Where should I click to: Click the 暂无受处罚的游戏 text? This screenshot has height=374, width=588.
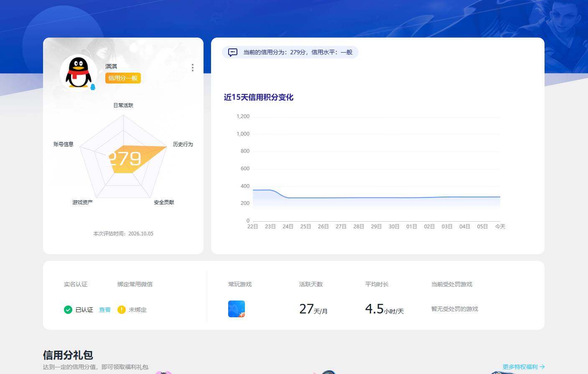tap(455, 309)
